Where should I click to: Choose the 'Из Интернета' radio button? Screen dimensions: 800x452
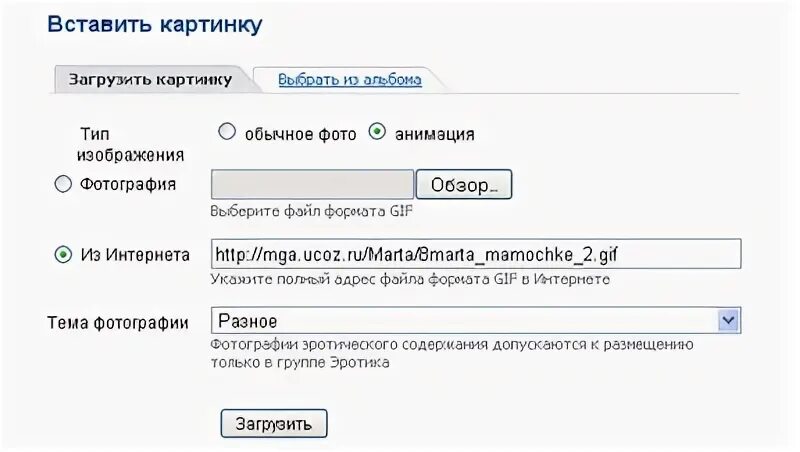pos(63,254)
